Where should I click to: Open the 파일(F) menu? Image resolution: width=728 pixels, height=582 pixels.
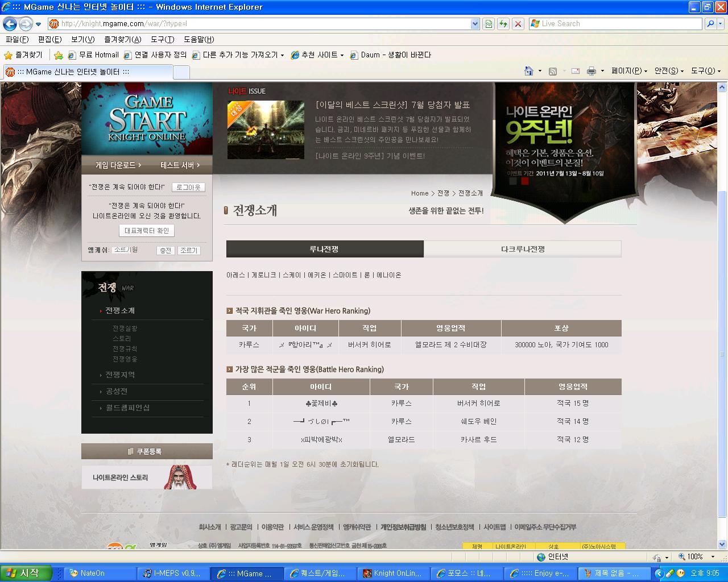pyautogui.click(x=17, y=39)
